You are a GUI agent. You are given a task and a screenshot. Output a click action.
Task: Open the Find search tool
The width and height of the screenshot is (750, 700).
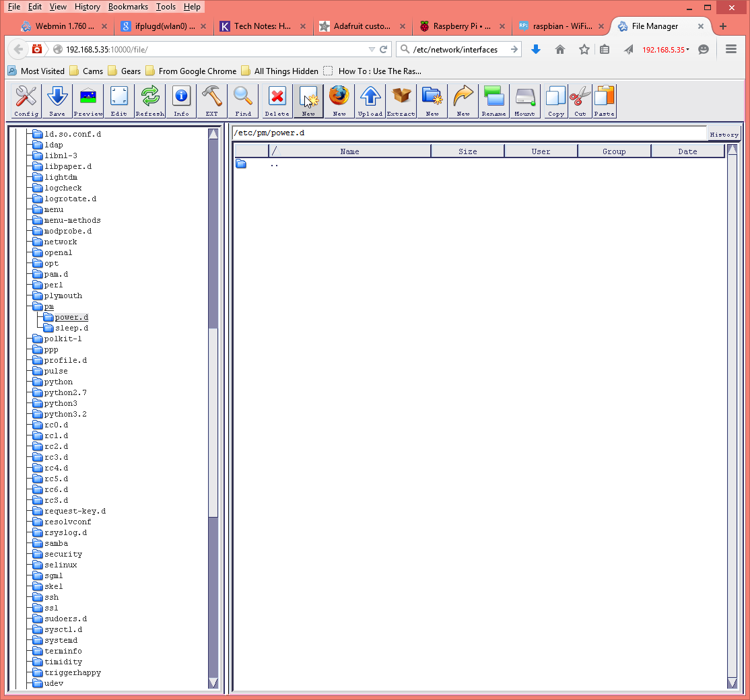242,100
